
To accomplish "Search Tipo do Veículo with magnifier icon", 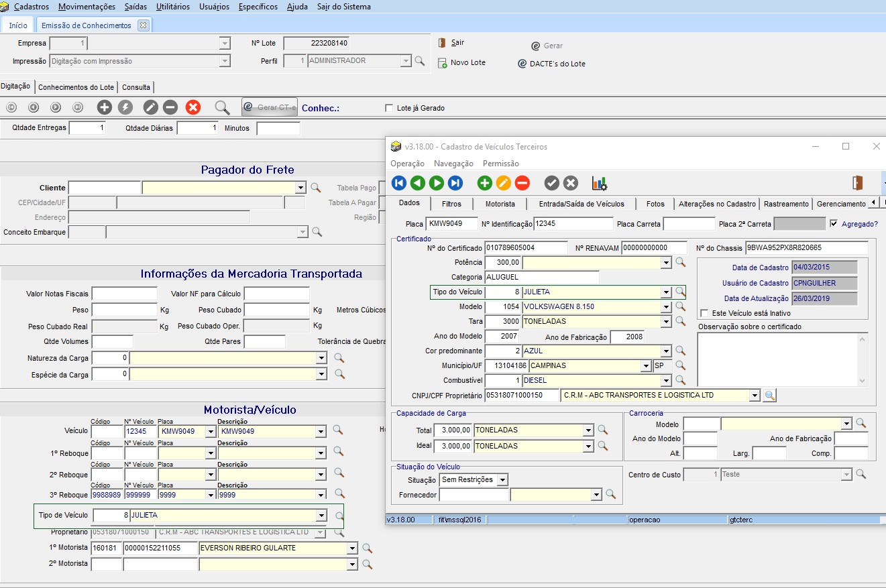I will [x=680, y=292].
